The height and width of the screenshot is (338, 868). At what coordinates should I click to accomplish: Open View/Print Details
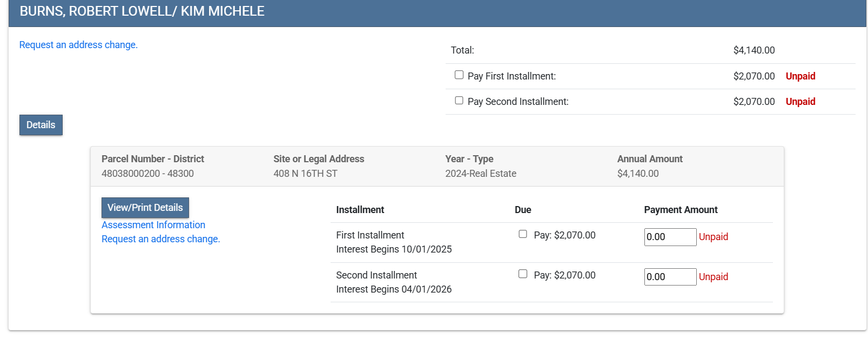pyautogui.click(x=145, y=208)
